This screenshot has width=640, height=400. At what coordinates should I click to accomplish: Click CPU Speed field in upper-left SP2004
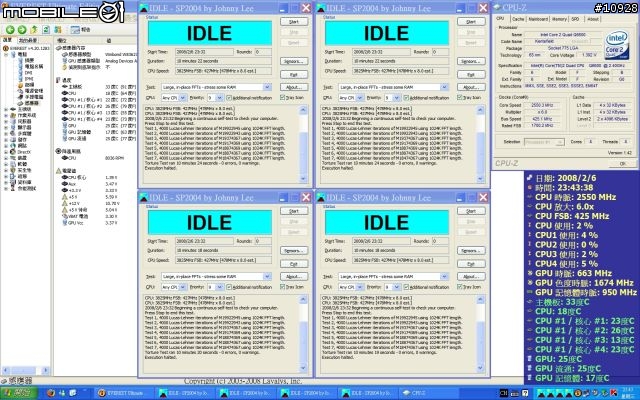pyautogui.click(x=223, y=71)
